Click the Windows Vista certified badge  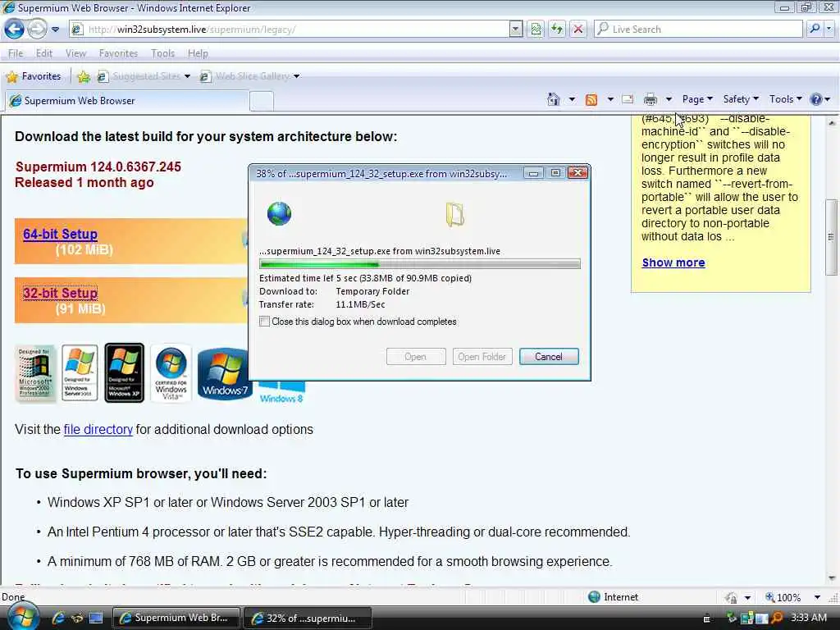[x=171, y=373]
